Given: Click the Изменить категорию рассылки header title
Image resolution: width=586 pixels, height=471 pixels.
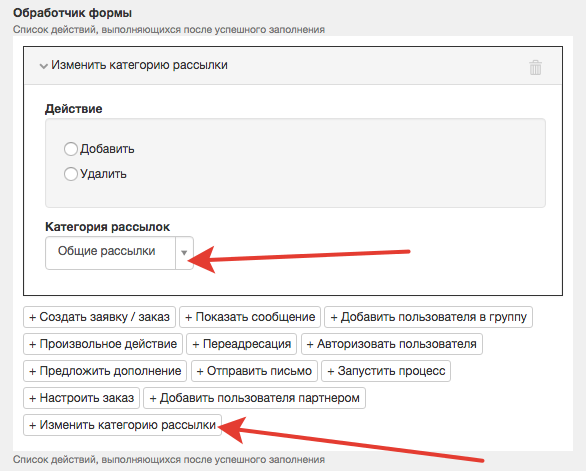Looking at the screenshot, I should point(139,65).
